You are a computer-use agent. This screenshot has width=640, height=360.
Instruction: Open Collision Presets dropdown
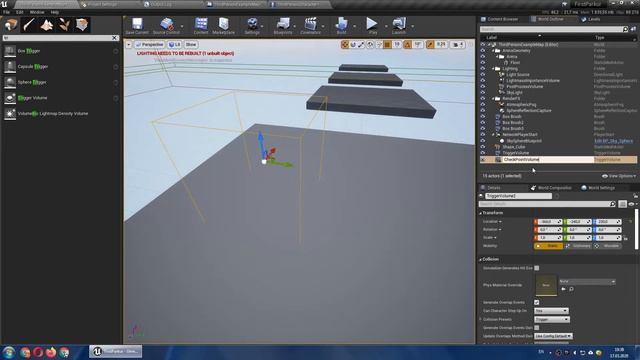pos(552,320)
